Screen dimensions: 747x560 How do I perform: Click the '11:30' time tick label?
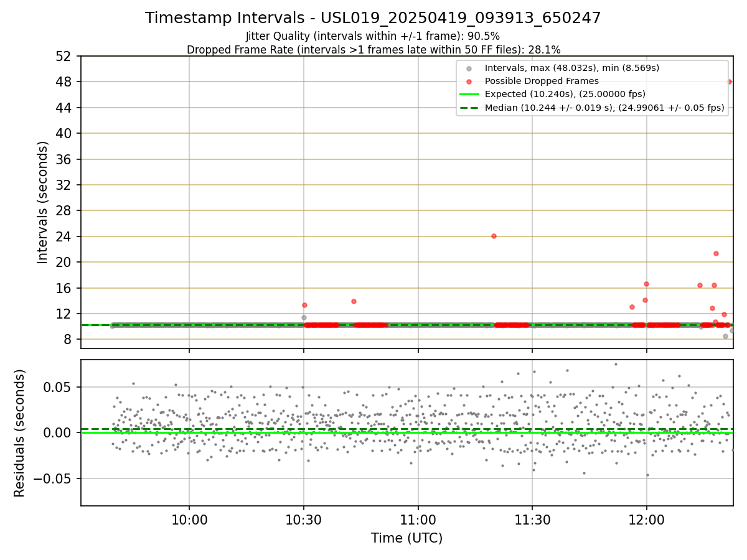tap(532, 520)
